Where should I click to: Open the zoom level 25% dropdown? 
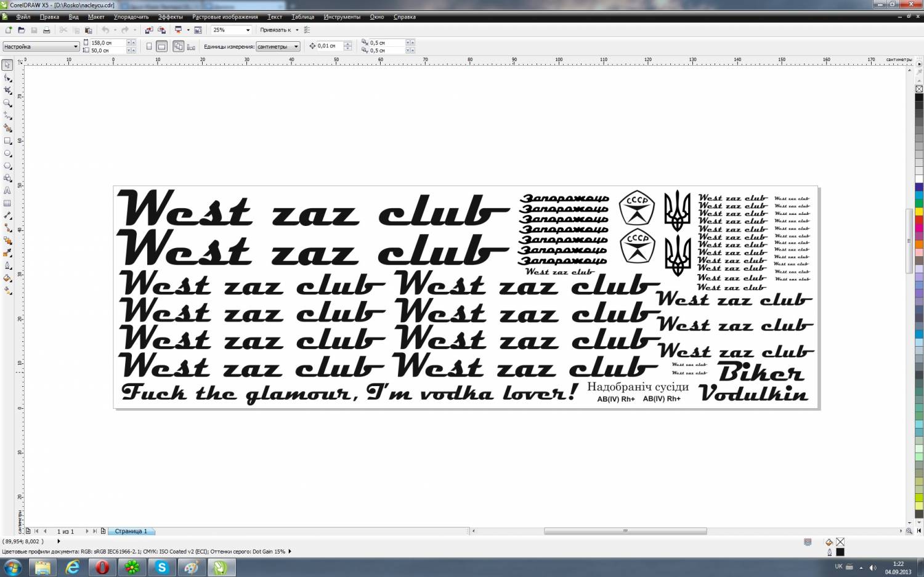pos(248,30)
